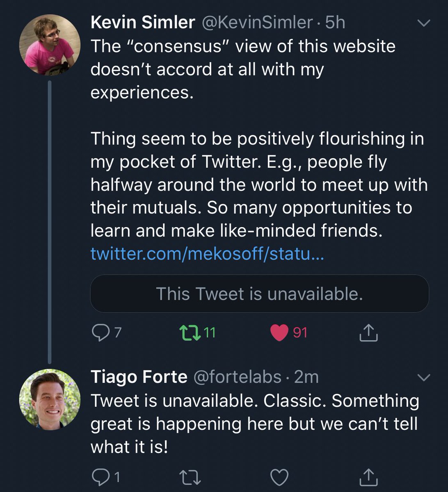Tap the @fortelabs handle
The width and height of the screenshot is (448, 492).
tap(237, 376)
